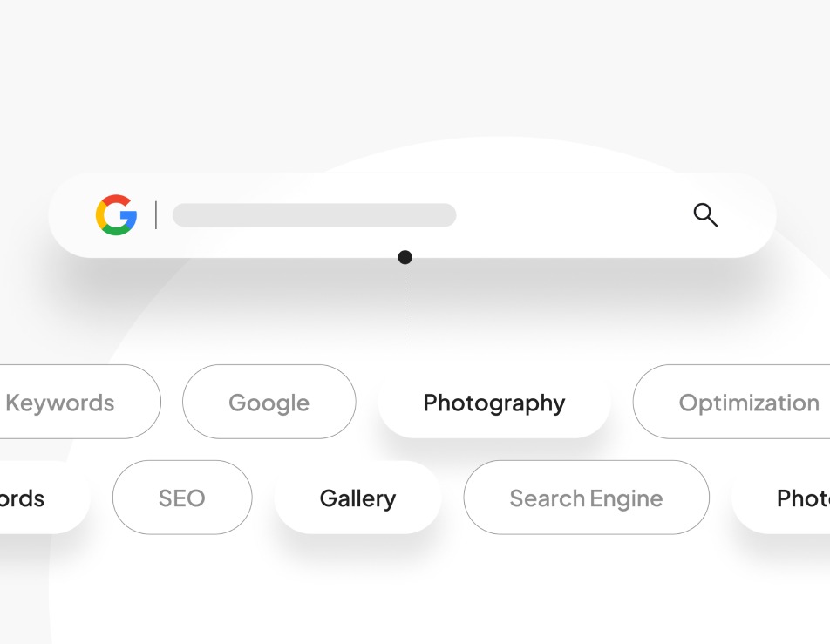This screenshot has height=644, width=830.
Task: Click the black dot under the search bar
Action: 405,257
